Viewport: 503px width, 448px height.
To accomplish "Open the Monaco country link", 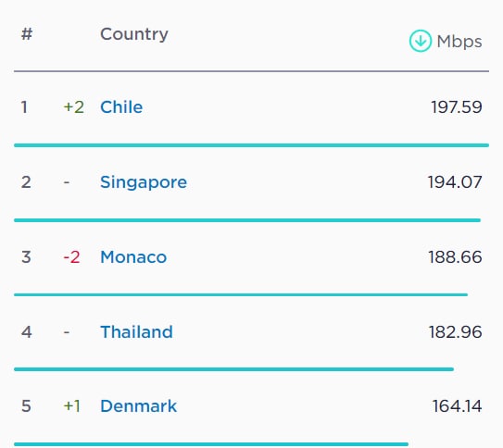I will pyautogui.click(x=133, y=257).
